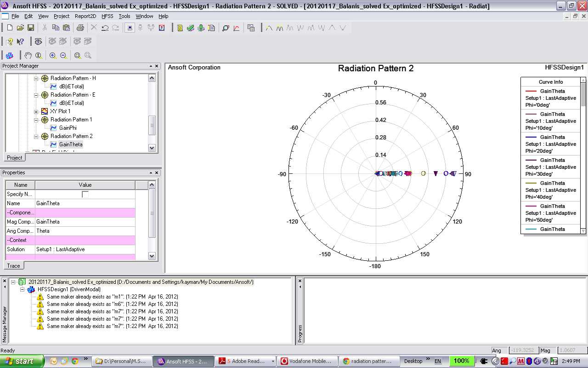Expand the XY Plot 1 tree node
Screen dimensions: 588x368
tap(36, 111)
